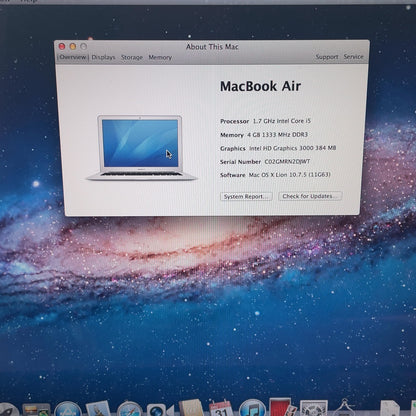Launch Safari compass icon in Dock
This screenshot has width=416, height=416.
pyautogui.click(x=130, y=410)
